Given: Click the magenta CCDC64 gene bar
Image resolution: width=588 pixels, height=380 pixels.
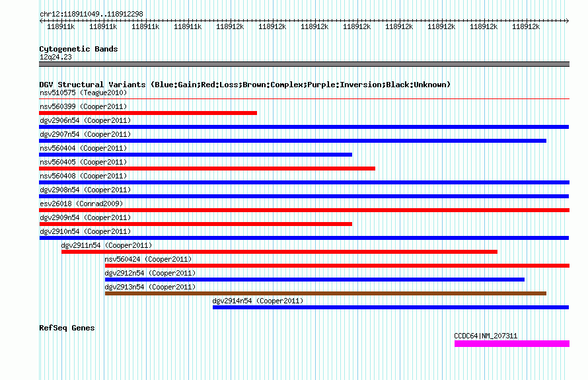Looking at the screenshot, I should pyautogui.click(x=512, y=344).
